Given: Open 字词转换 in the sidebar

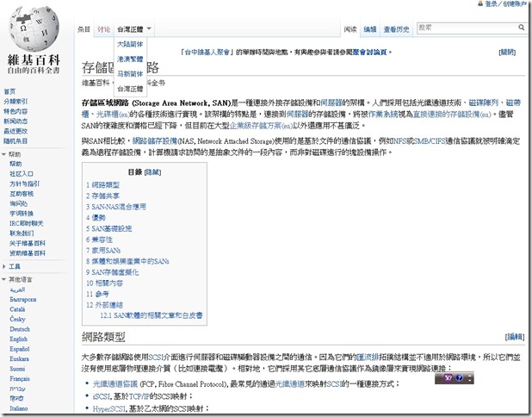Looking at the screenshot, I should [x=22, y=214].
